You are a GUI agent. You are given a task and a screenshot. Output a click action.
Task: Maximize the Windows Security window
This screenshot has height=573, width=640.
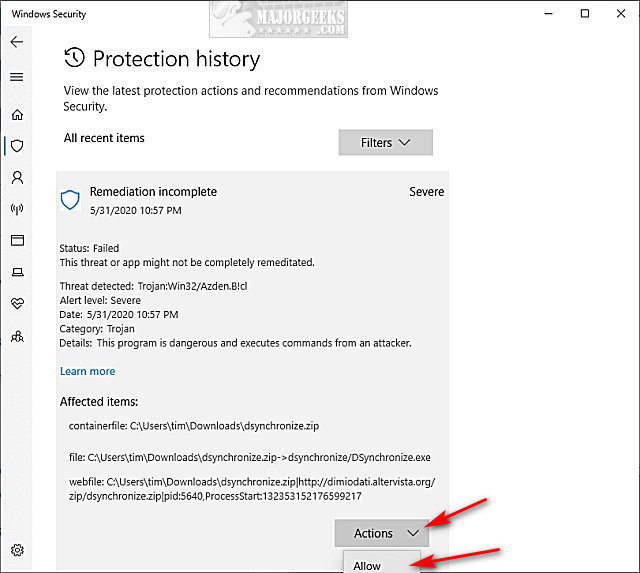click(585, 13)
